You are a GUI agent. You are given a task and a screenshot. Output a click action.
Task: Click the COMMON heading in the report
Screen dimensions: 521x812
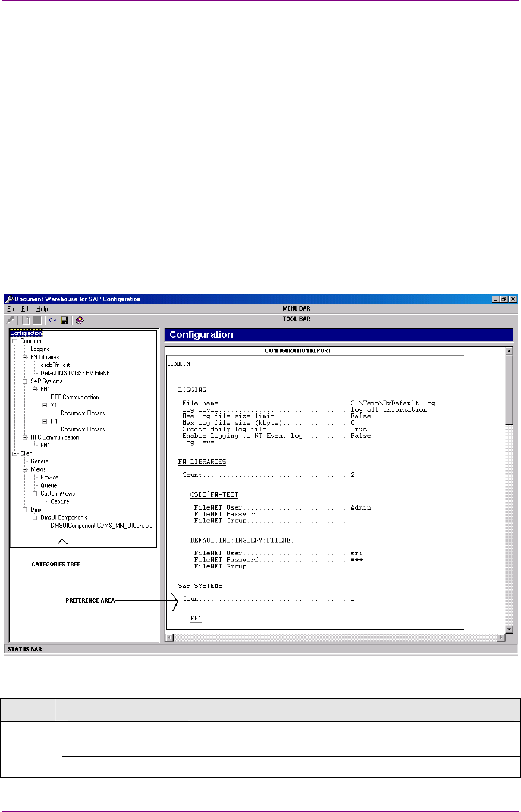(x=179, y=363)
